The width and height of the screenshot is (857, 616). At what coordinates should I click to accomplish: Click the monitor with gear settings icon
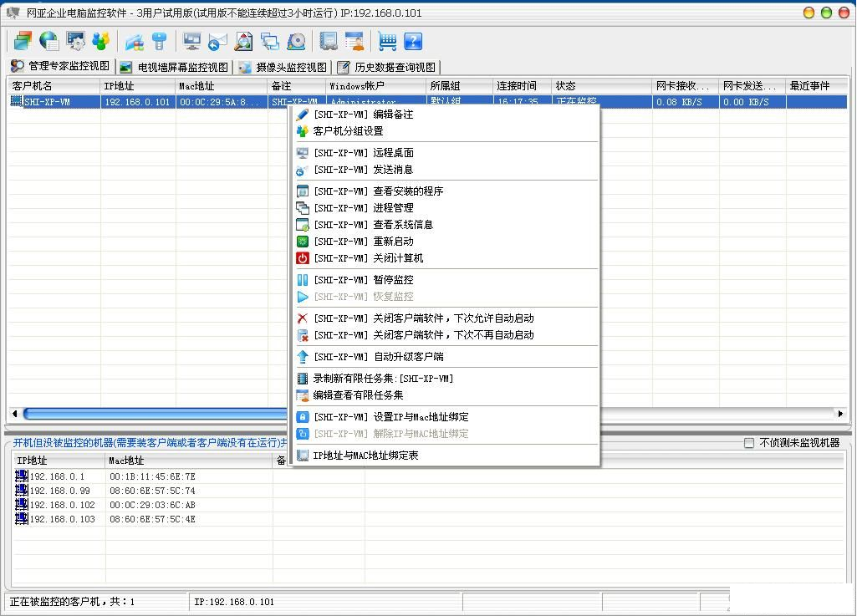75,41
